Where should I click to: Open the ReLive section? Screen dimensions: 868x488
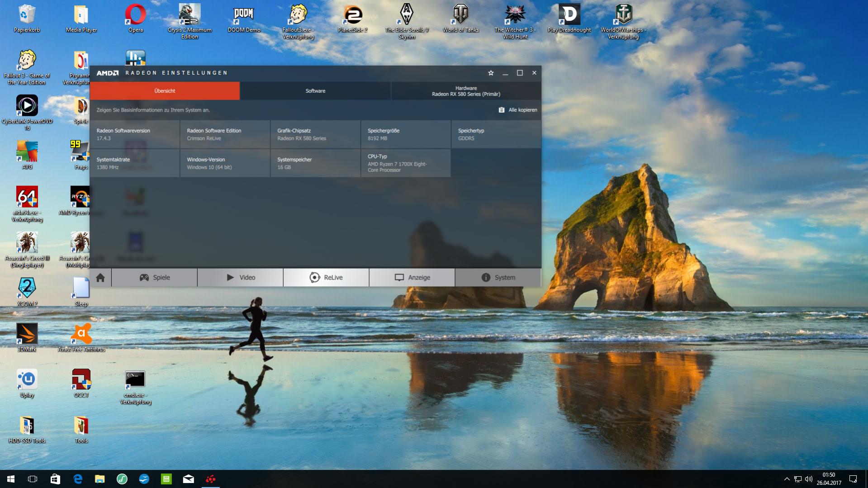[x=326, y=277]
